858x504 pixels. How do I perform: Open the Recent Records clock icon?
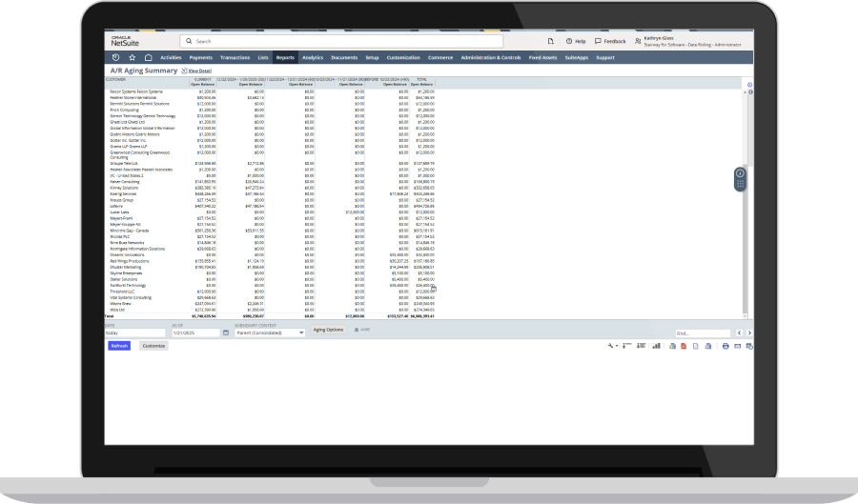[x=115, y=57]
